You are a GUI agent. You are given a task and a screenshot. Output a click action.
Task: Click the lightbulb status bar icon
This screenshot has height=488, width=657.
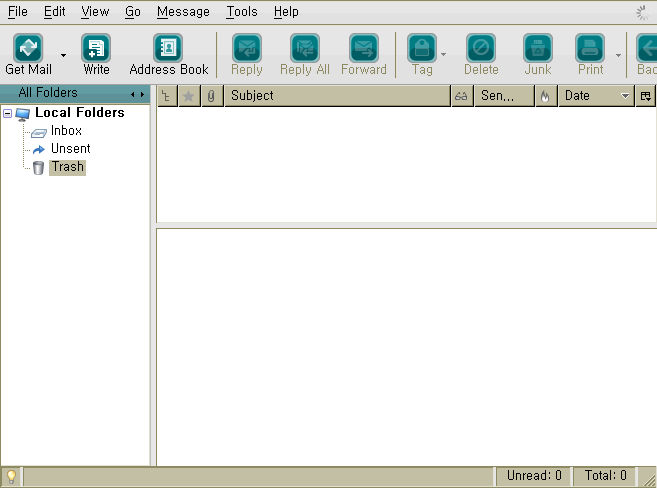pyautogui.click(x=11, y=476)
